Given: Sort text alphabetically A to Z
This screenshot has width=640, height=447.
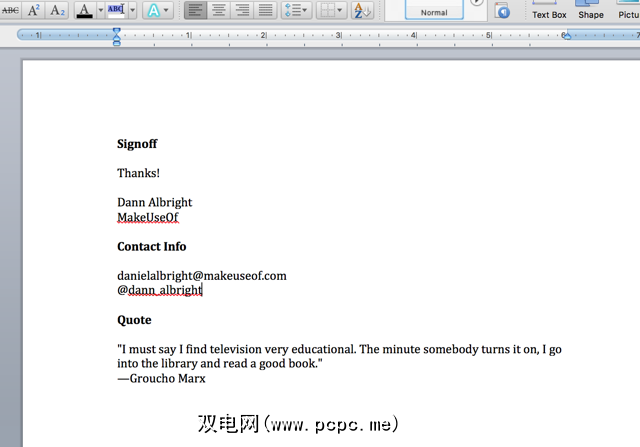Looking at the screenshot, I should pos(362,10).
